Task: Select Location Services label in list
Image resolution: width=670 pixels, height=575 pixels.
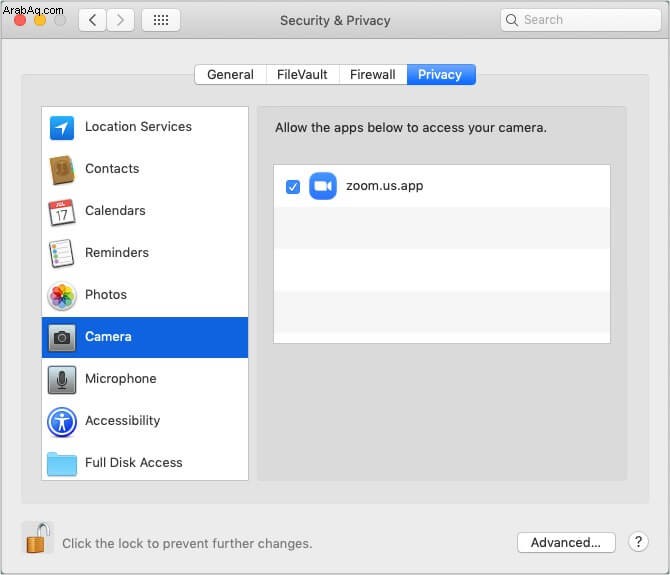Action: point(138,126)
